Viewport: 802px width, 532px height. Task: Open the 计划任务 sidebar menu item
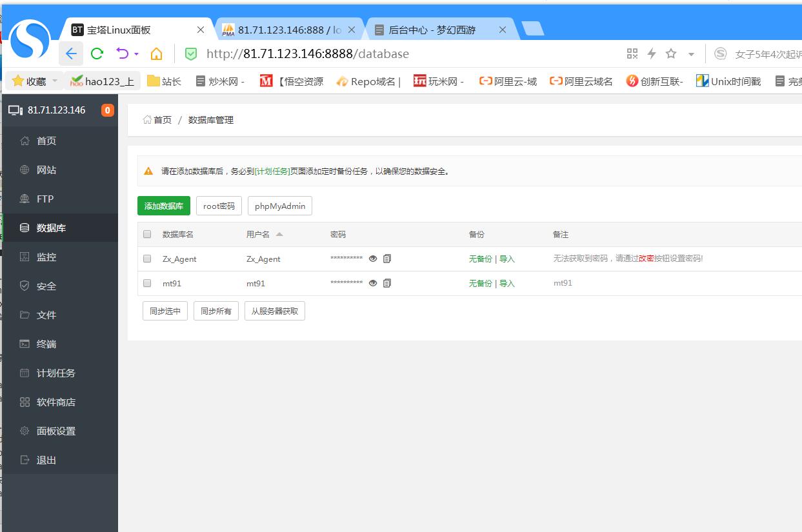tap(55, 373)
